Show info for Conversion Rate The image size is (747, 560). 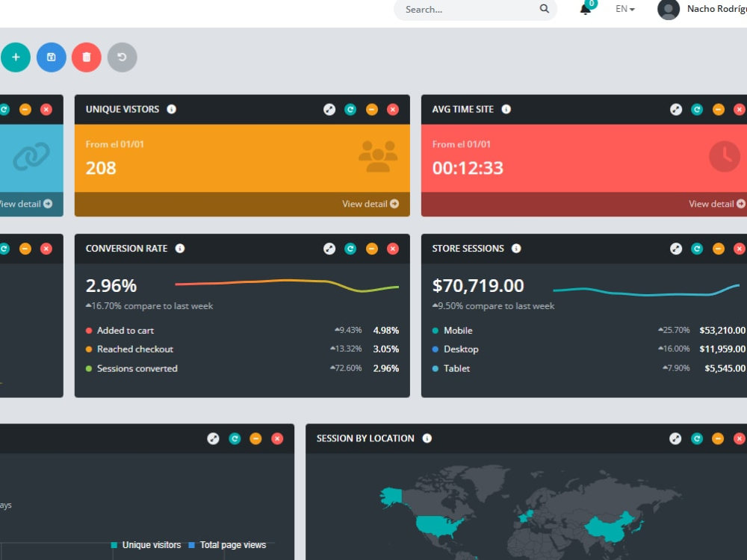(179, 248)
